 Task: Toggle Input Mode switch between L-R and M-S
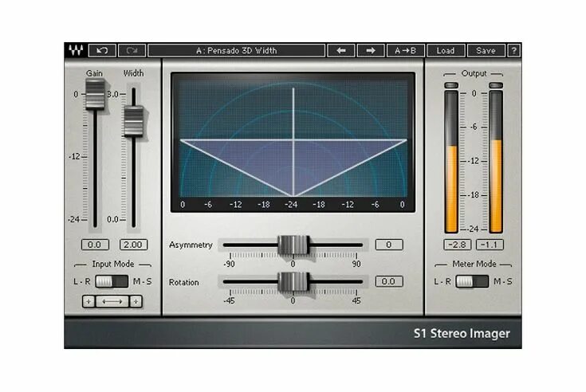click(112, 281)
